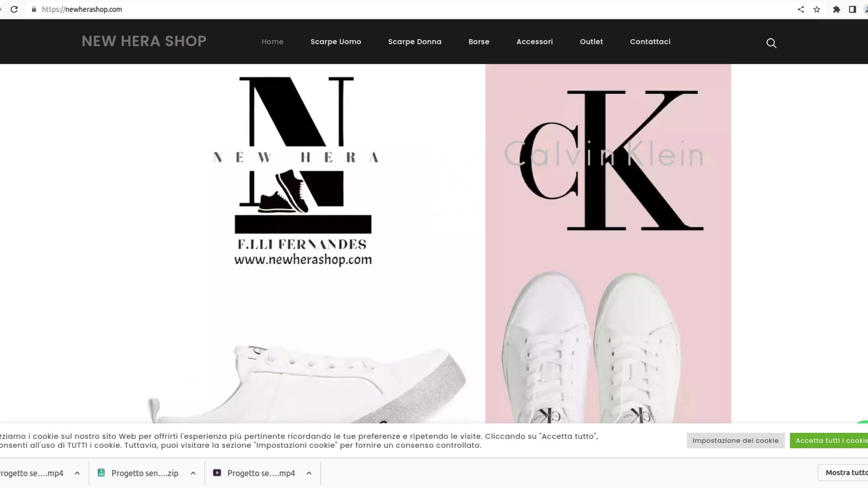Open the browser Extensions puzzle icon
The width and height of the screenshot is (868, 488).
(x=836, y=9)
